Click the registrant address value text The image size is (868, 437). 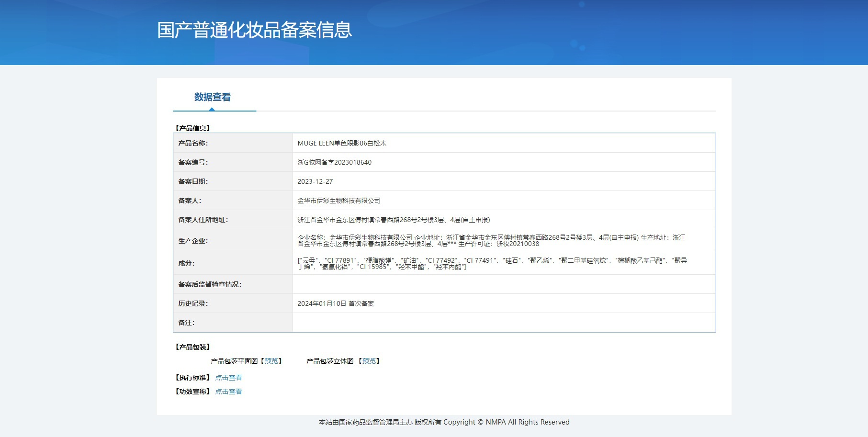[x=394, y=220]
